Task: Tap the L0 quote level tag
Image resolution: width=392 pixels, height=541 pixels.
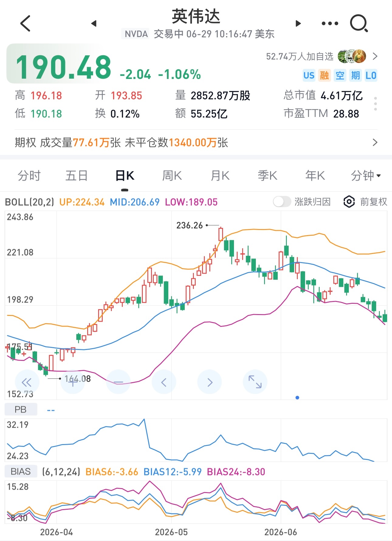Action: coord(371,75)
